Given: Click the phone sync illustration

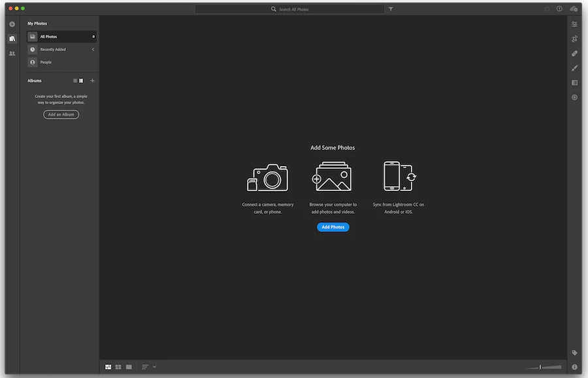Looking at the screenshot, I should coord(399,176).
